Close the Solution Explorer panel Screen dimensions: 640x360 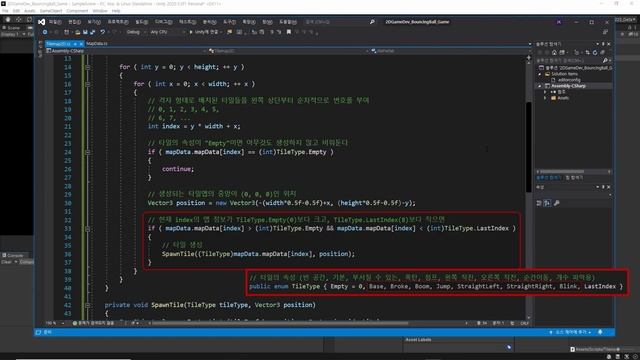[609, 44]
